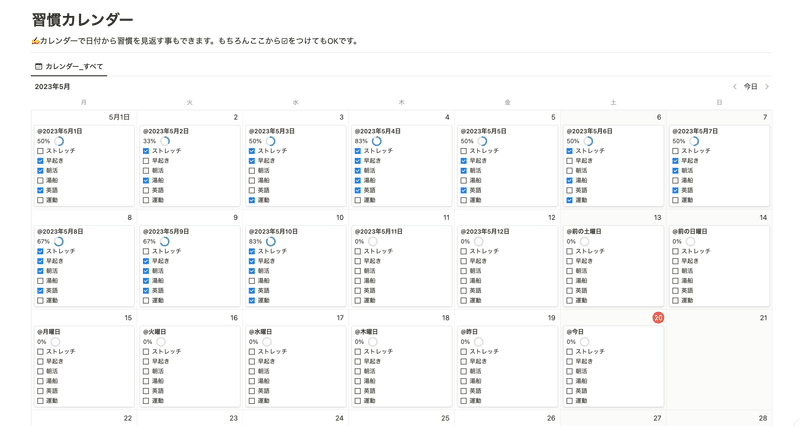The width and height of the screenshot is (800, 426).
Task: Uncheck 早起き on the 5月1日 card
Action: [x=40, y=161]
